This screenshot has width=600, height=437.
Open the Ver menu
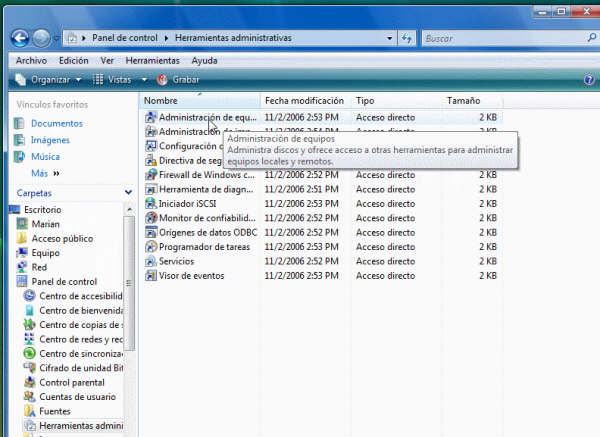[107, 60]
